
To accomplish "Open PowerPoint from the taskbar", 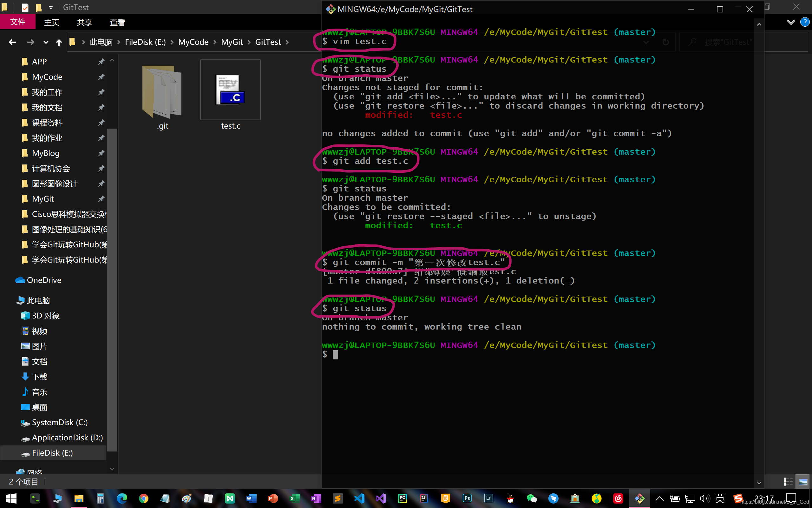I will 273,498.
